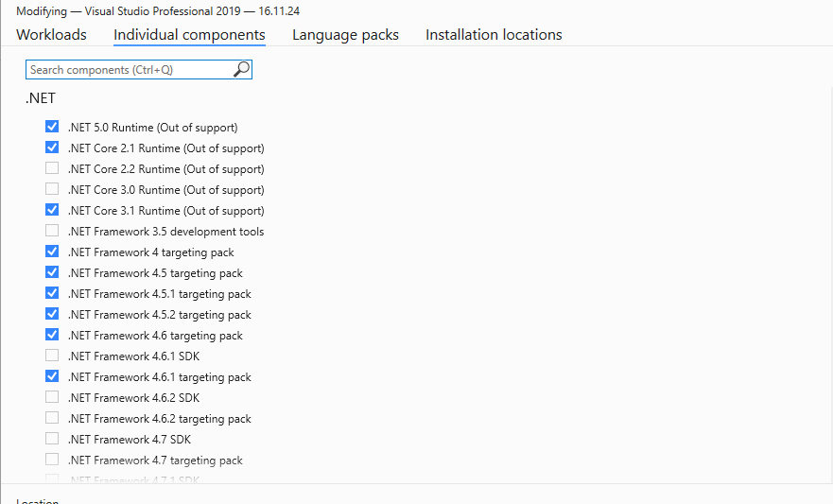The image size is (833, 504).
Task: Uncheck .NET 5.0 Runtime checkbox
Action: [x=52, y=127]
